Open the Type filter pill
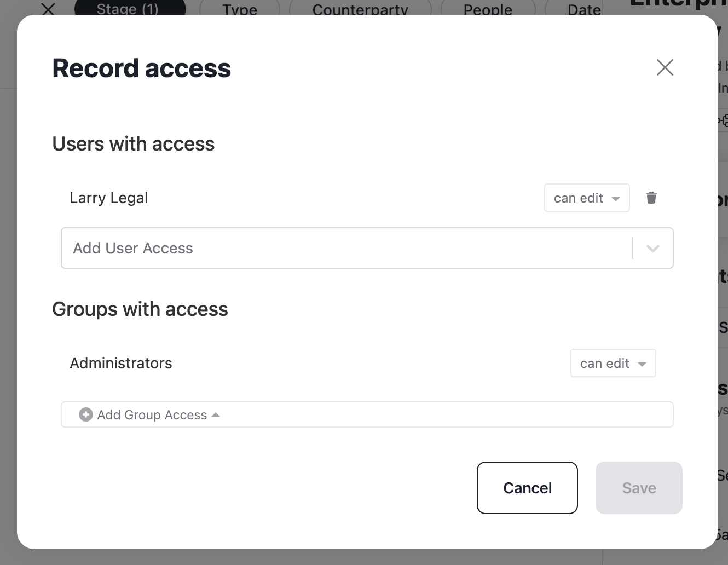 coord(240,9)
